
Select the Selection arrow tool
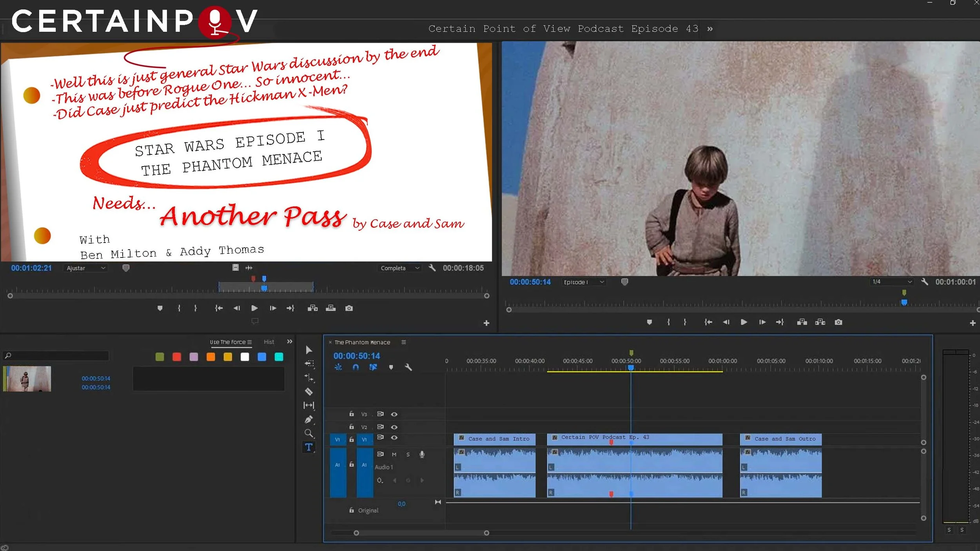309,350
